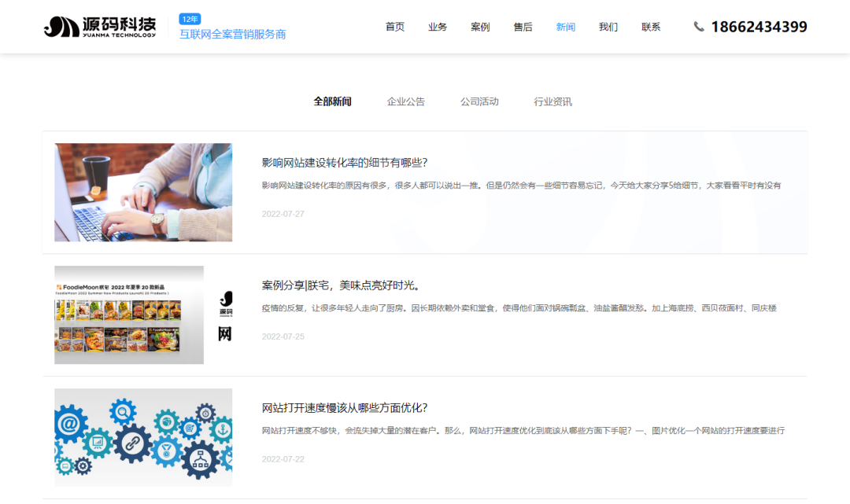
Task: Switch to the 全部新闻 tab
Action: click(332, 101)
